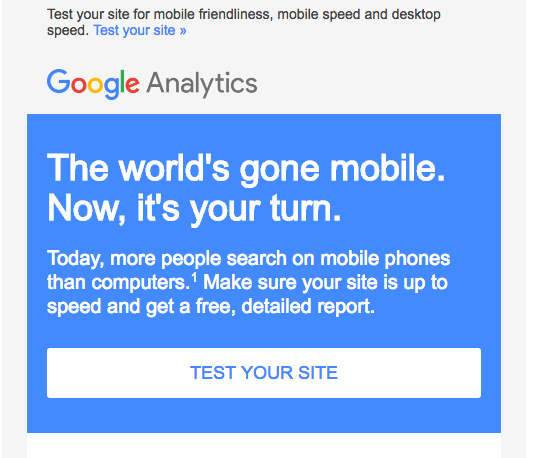
Task: Open the superscript footnote 1 reference
Action: [194, 278]
